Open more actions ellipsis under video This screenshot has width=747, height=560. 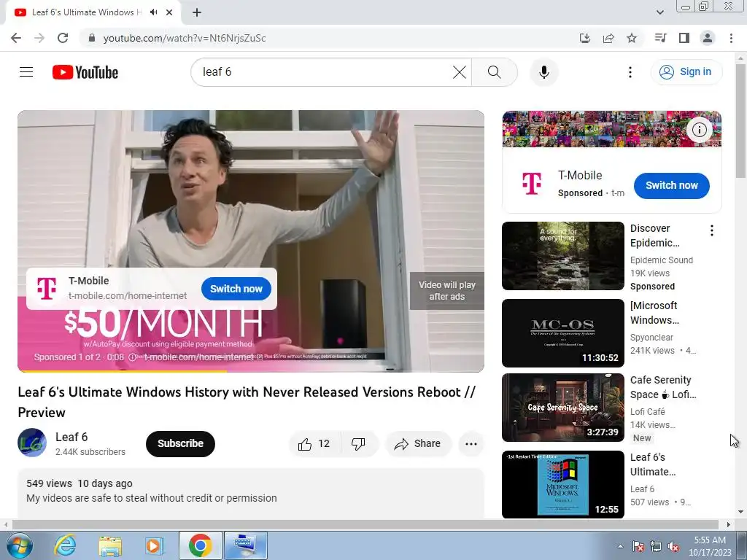471,444
